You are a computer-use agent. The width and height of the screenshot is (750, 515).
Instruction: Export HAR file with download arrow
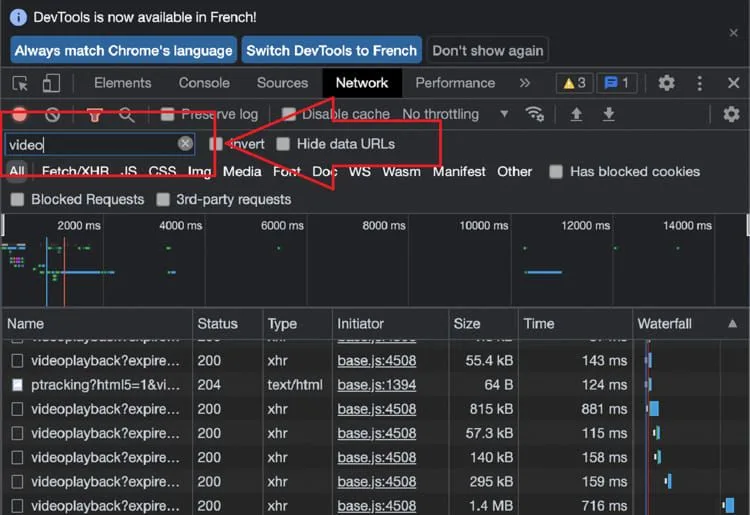[608, 114]
